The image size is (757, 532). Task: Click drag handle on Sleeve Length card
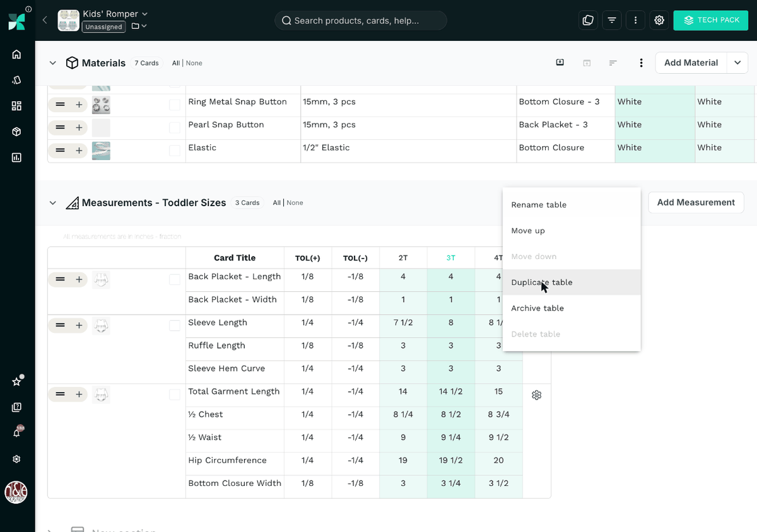tap(60, 326)
